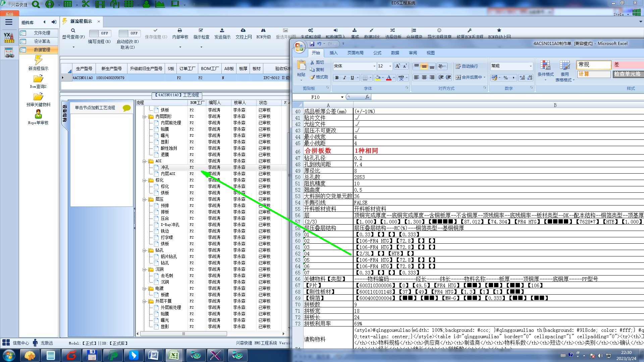Select the 数据管理 sidebar item
Viewport: 644px width, 362px height.
pos(42,50)
